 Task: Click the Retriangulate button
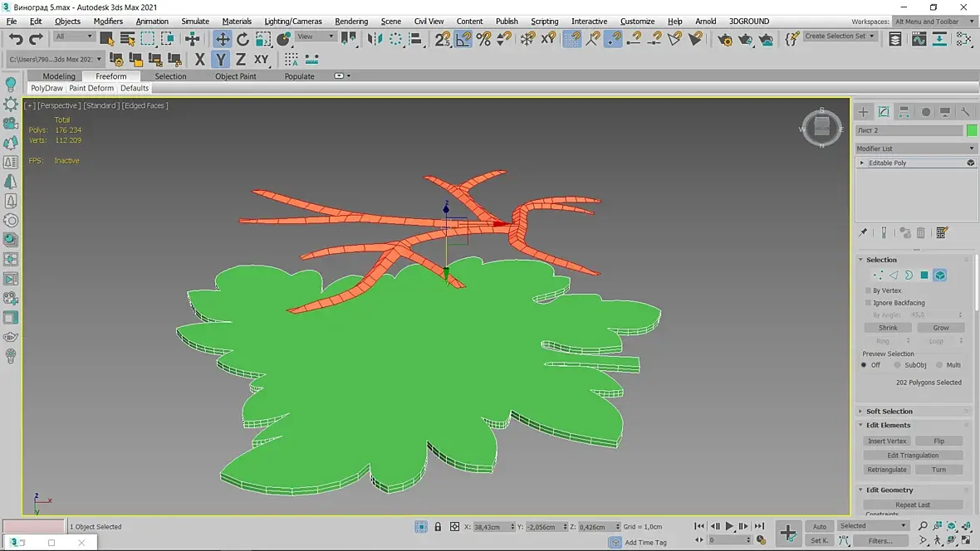pos(887,470)
